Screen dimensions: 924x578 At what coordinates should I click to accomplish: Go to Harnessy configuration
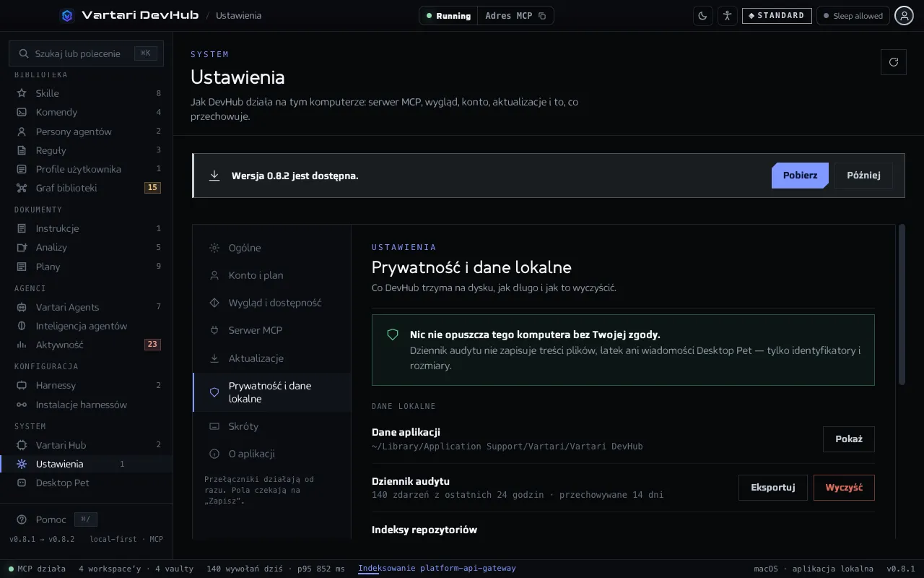coord(87,385)
